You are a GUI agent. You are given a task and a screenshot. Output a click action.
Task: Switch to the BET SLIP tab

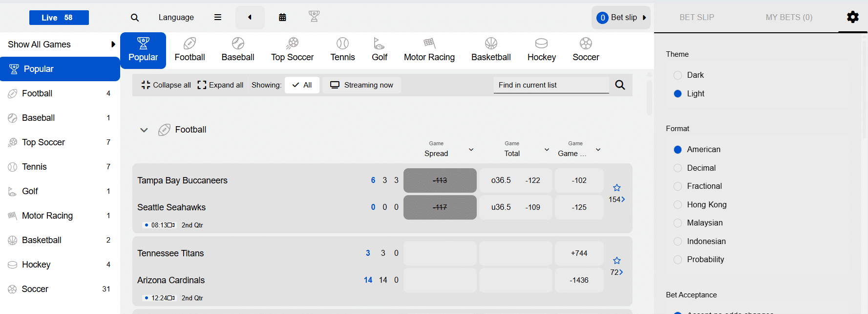click(697, 17)
